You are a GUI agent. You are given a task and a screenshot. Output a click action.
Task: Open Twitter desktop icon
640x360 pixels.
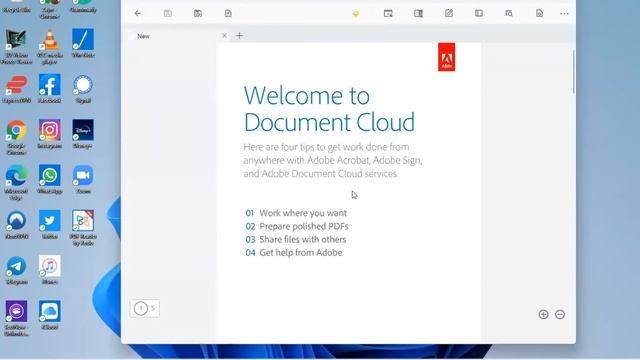point(49,224)
